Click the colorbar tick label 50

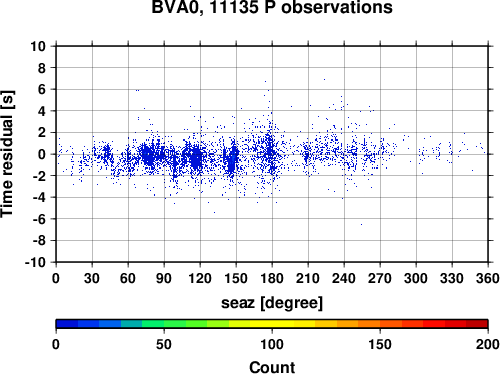click(x=164, y=344)
